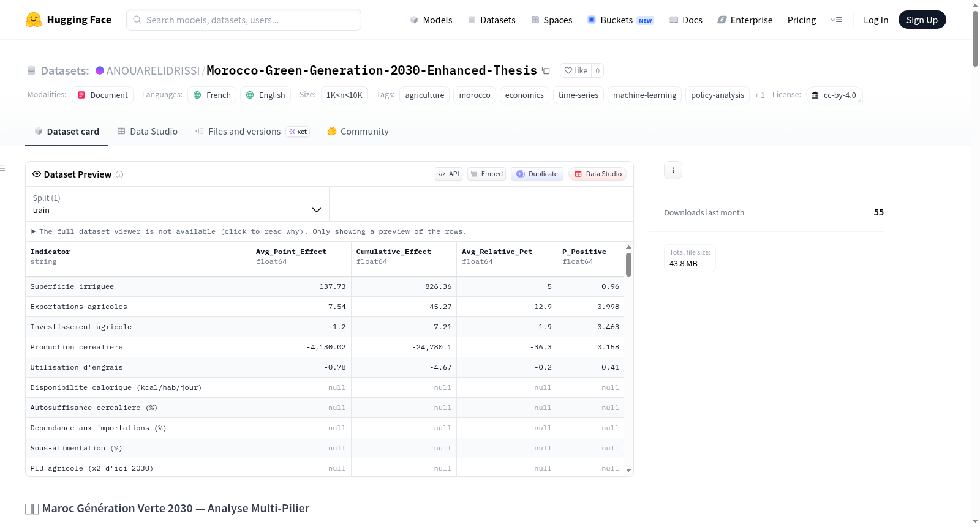Select the Sous-alimentation (%) row
The height and width of the screenshot is (527, 980).
pyautogui.click(x=325, y=448)
